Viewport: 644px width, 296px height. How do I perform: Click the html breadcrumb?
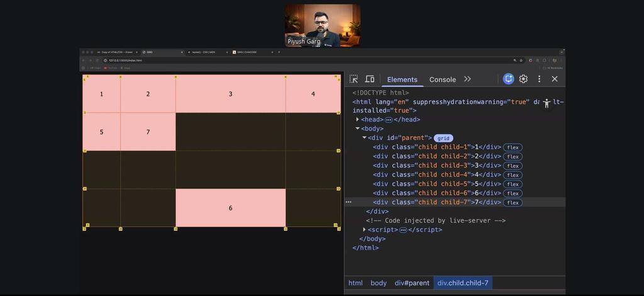click(355, 283)
